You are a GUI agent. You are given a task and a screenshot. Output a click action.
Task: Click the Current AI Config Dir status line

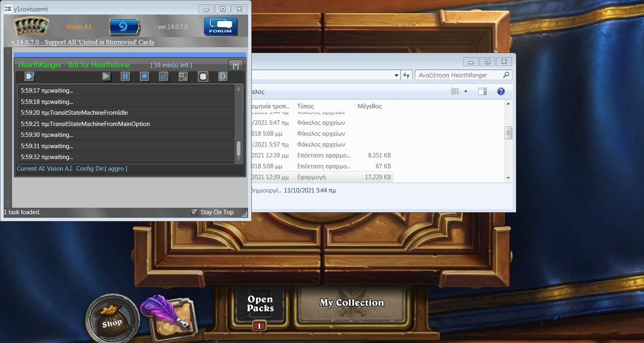[72, 168]
